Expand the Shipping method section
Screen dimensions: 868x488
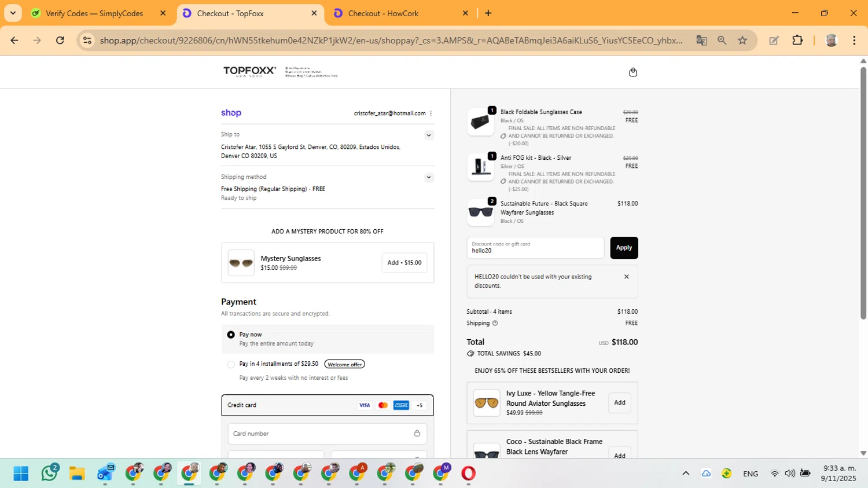coord(429,177)
